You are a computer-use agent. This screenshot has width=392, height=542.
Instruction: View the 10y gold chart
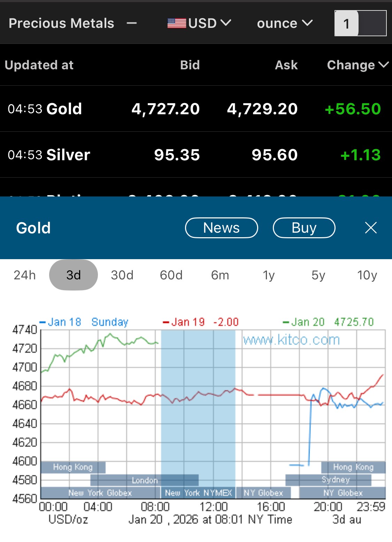tap(367, 275)
